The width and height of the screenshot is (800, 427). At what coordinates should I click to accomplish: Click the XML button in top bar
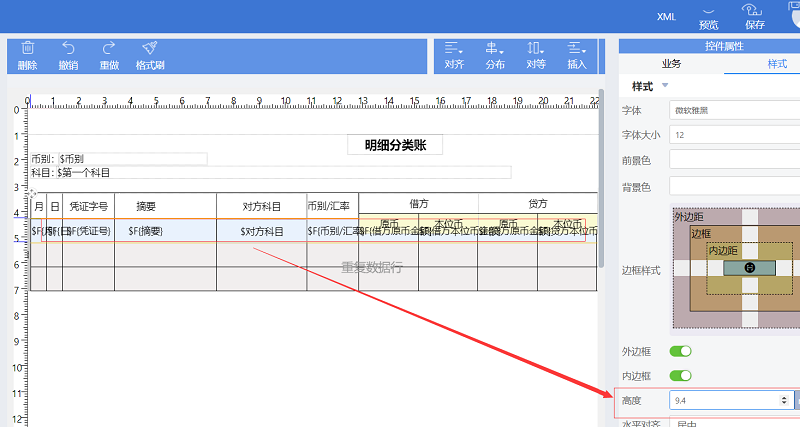tap(666, 17)
